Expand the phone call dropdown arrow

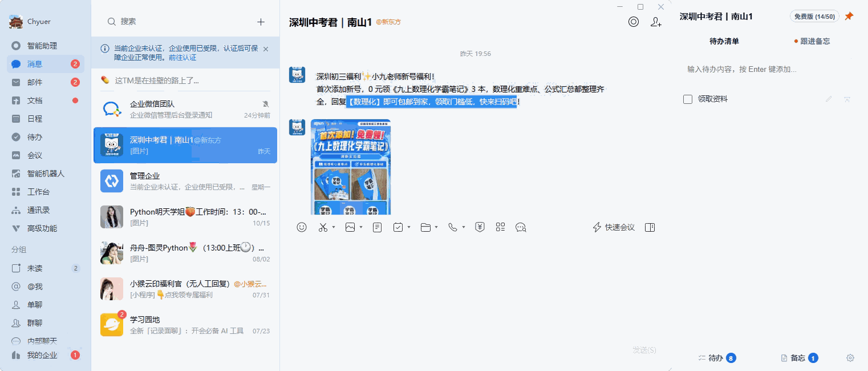[464, 227]
